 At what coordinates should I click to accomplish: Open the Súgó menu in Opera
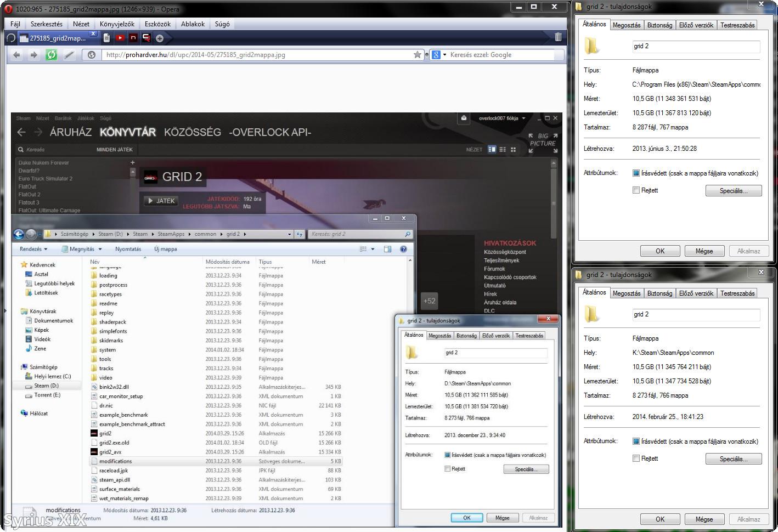pyautogui.click(x=222, y=24)
